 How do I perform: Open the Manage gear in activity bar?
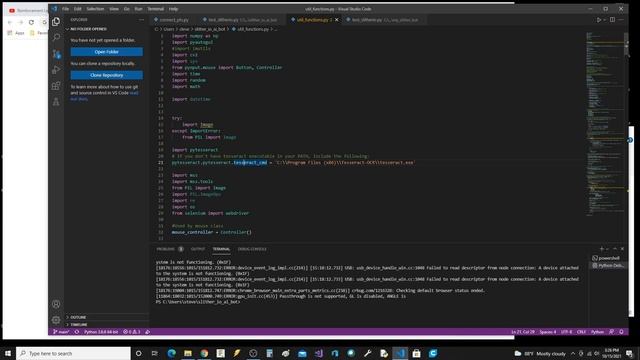(x=56, y=320)
